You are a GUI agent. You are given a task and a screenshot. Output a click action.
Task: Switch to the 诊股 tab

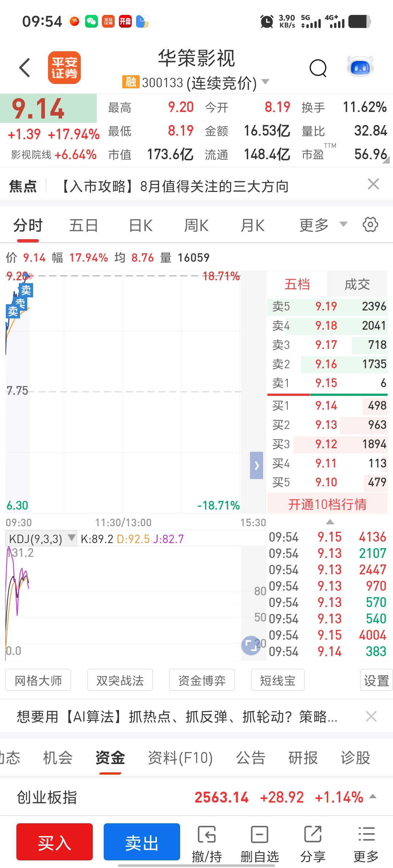coord(356,758)
